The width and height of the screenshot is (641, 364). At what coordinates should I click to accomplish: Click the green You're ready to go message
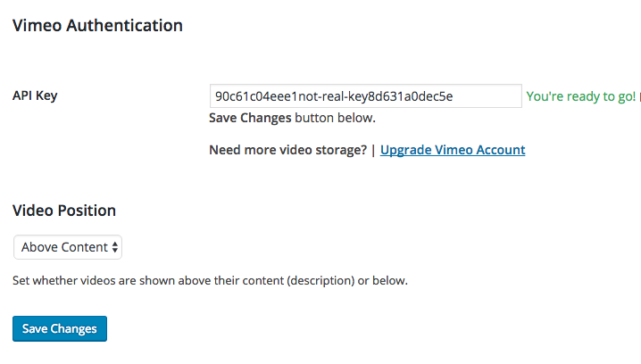580,96
